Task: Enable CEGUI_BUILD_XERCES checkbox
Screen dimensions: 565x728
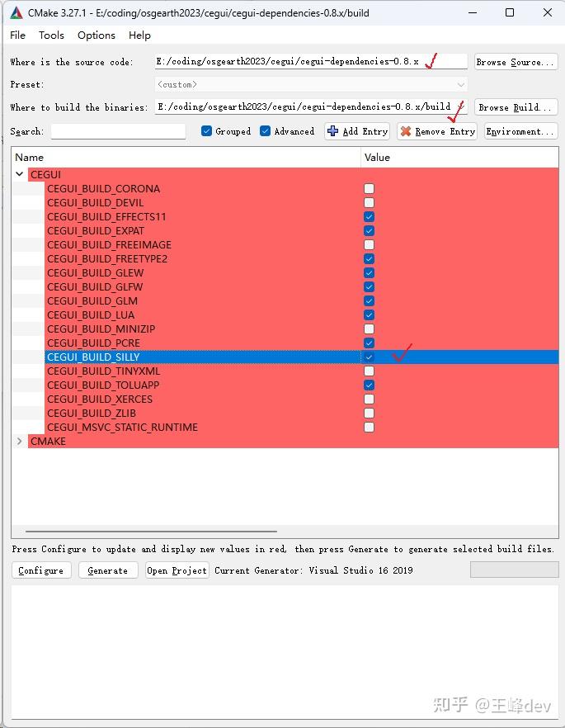Action: coord(369,399)
